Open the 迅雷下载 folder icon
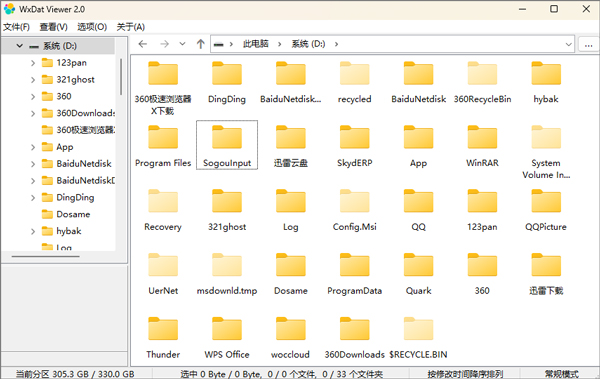The height and width of the screenshot is (379, 600). [546, 265]
